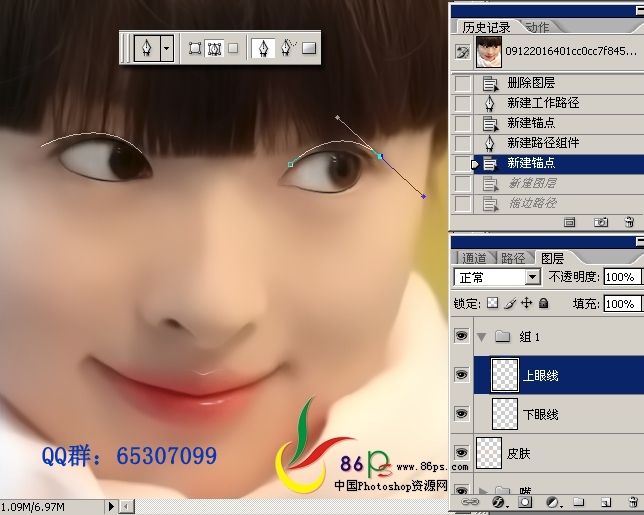Create a new history snapshot
Screen dimensions: 644x515
coord(600,222)
